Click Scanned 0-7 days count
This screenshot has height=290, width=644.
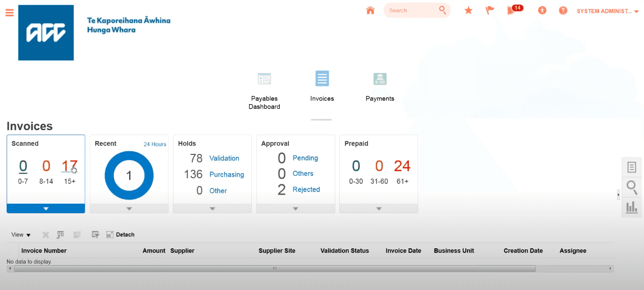(23, 166)
